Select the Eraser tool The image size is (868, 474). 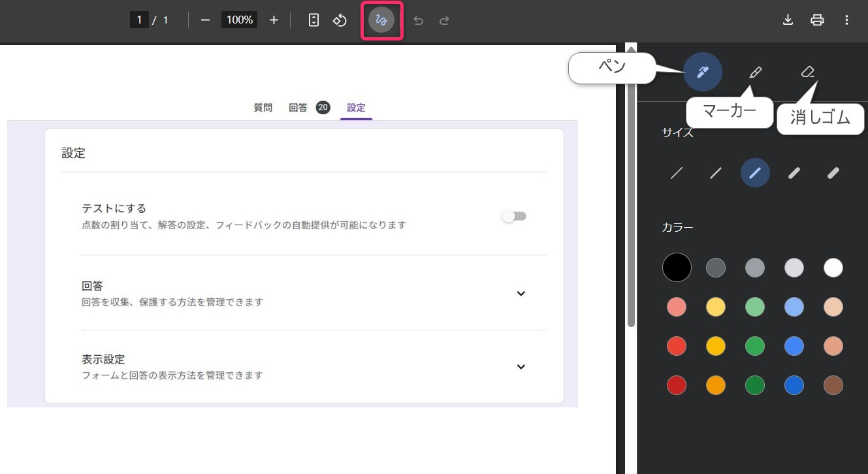click(x=808, y=71)
